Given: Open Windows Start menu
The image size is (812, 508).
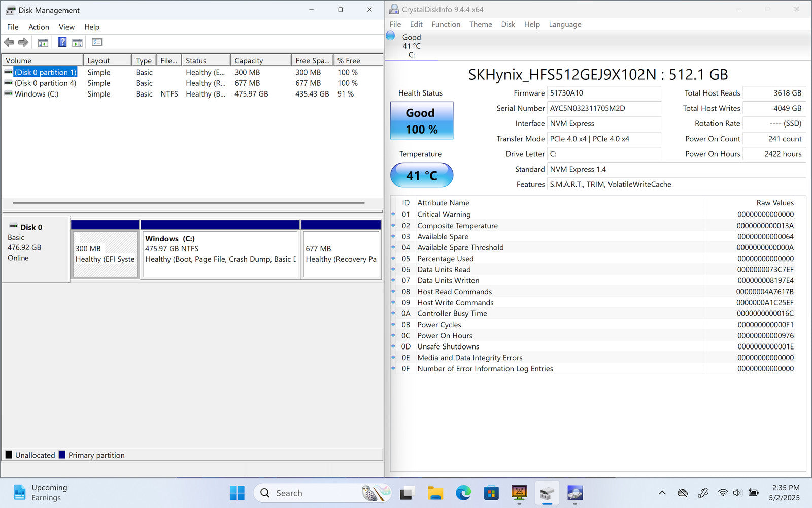Looking at the screenshot, I should tap(237, 493).
